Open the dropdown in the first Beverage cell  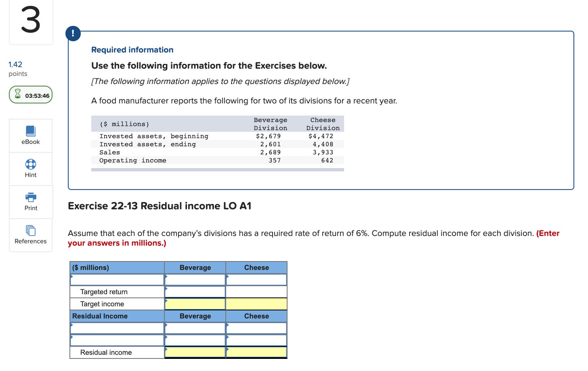point(166,279)
